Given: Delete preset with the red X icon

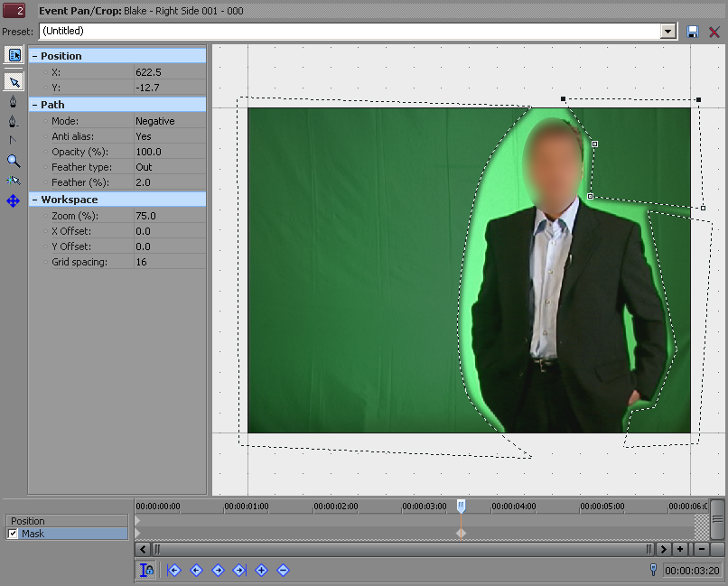Looking at the screenshot, I should pos(714,32).
